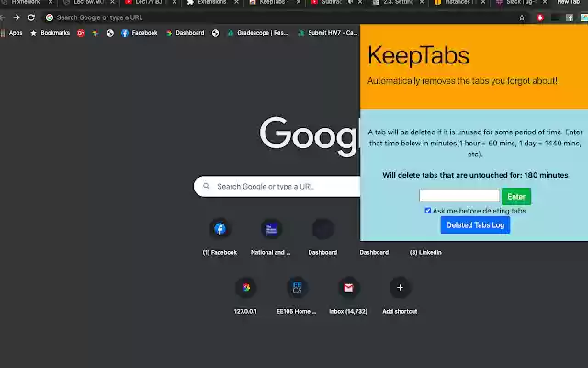Viewport: 588px width, 368px height.
Task: Open the 127.0.0.1 shortcut tile
Action: pyautogui.click(x=245, y=295)
